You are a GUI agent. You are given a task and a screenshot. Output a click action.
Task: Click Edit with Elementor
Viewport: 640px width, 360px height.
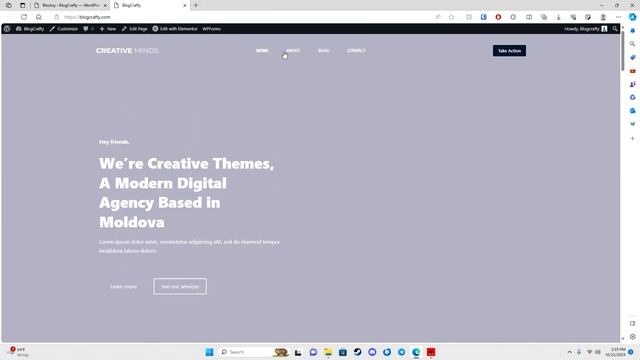175,29
